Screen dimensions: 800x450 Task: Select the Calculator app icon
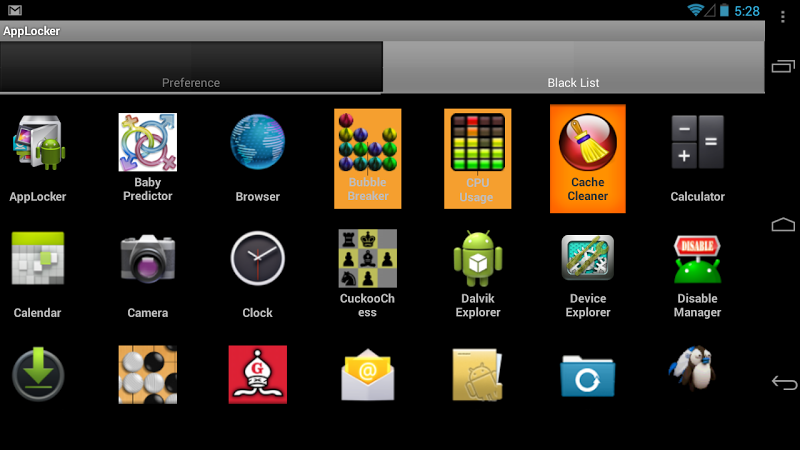tap(697, 142)
